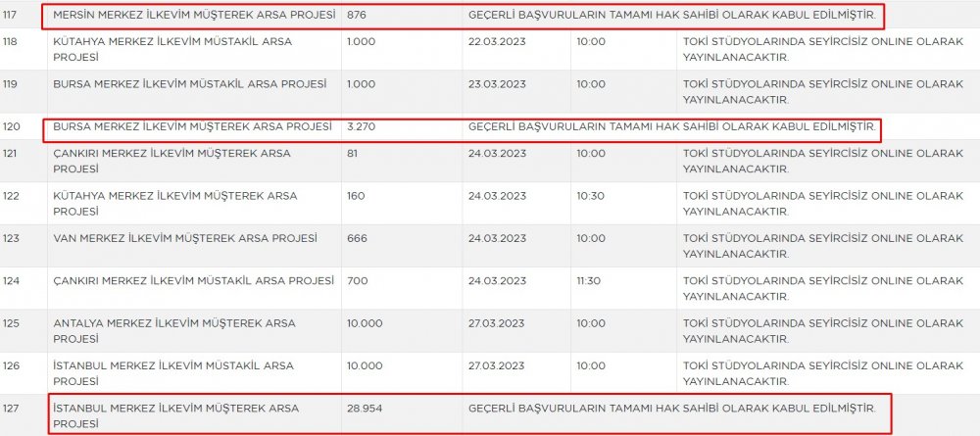Click the 10.000 value in İstanbul Müstakil row

click(365, 365)
